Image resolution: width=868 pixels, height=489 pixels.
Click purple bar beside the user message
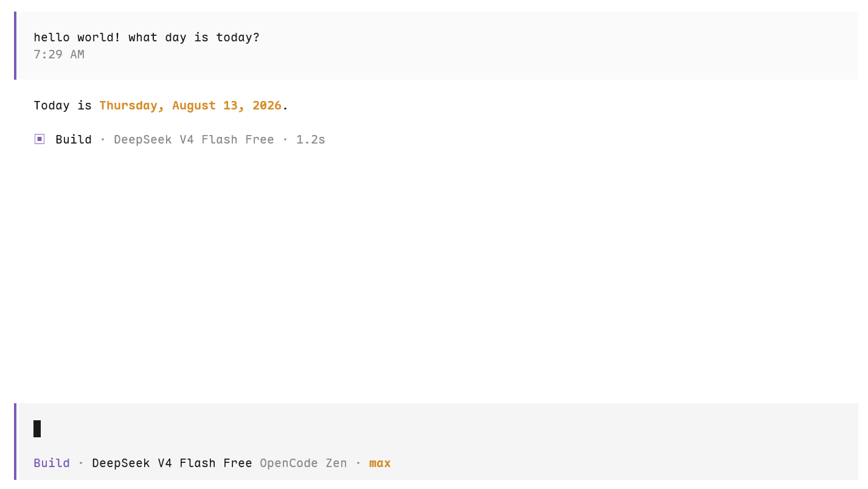click(x=15, y=46)
